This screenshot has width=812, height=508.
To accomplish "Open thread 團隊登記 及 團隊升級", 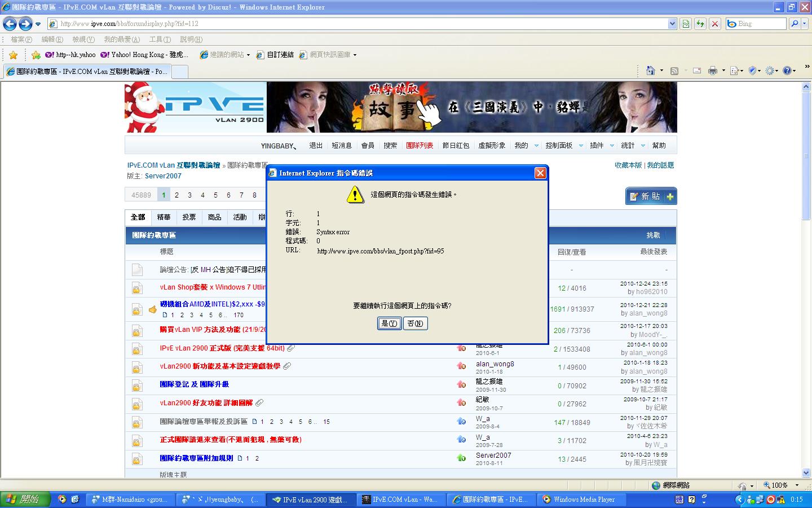I will pyautogui.click(x=194, y=384).
